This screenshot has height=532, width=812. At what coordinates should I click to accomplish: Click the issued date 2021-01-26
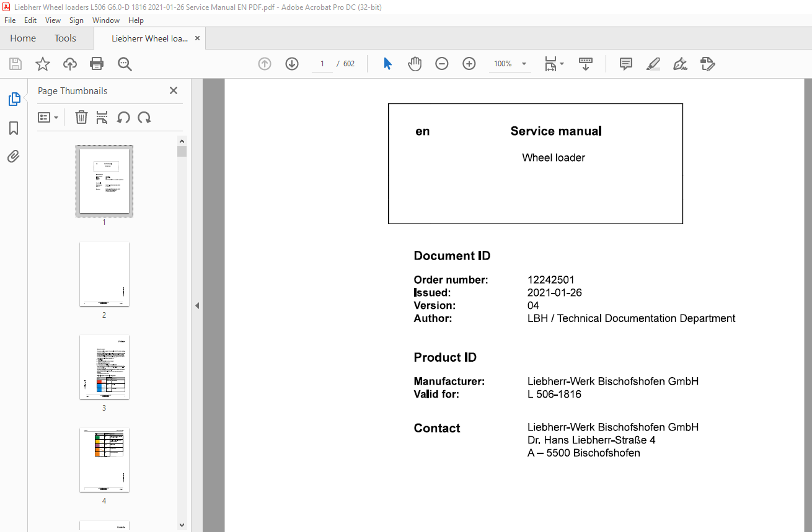[555, 293]
